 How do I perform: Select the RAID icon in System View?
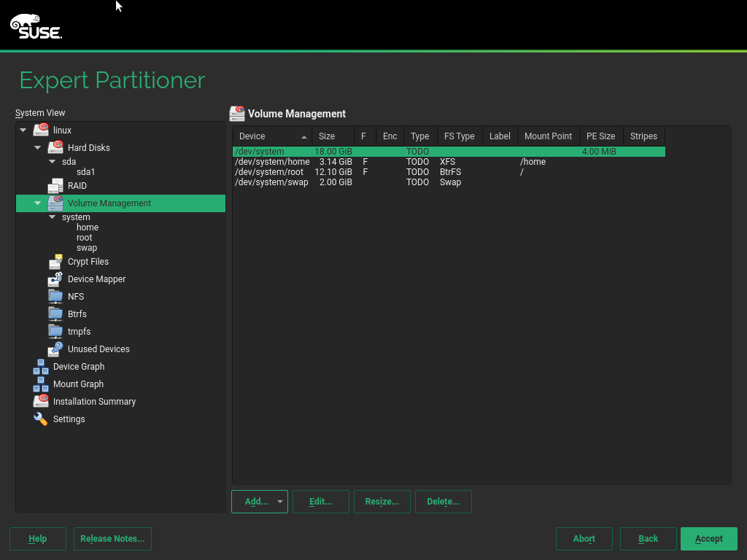55,186
